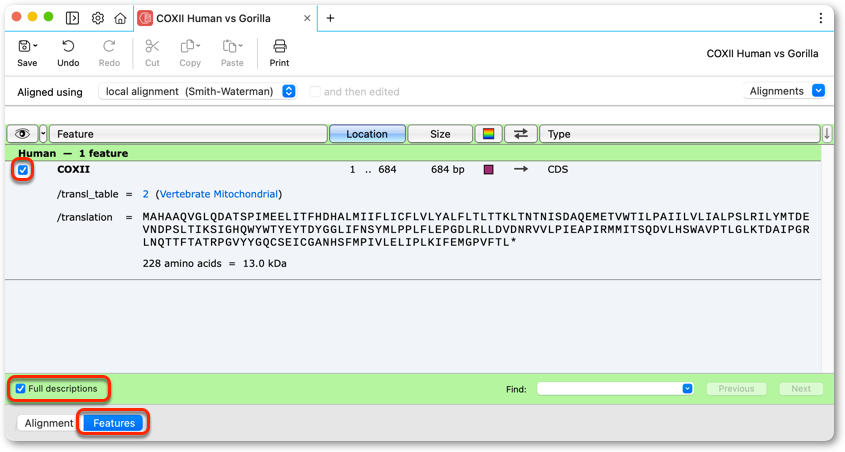The height and width of the screenshot is (452, 845).
Task: Add a new tab with plus icon
Action: tap(330, 18)
